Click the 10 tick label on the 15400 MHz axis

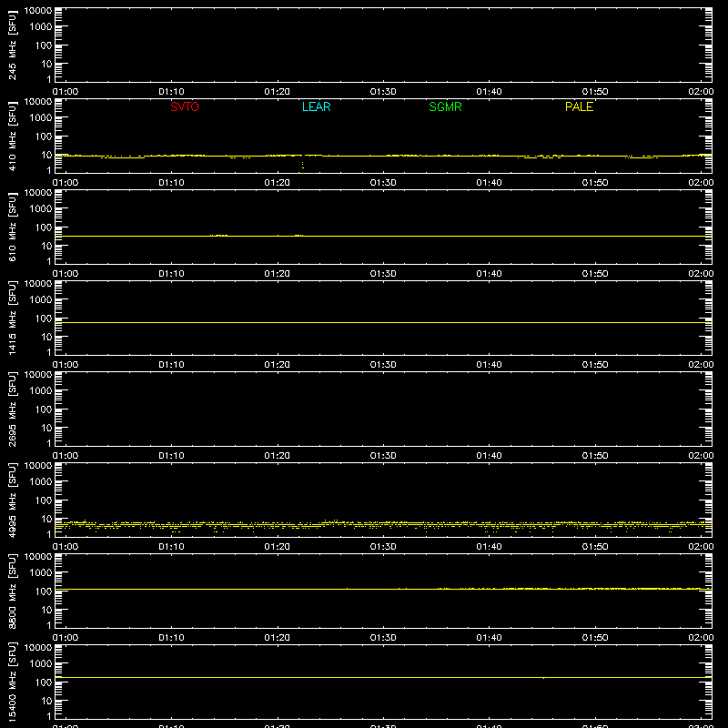(47, 701)
